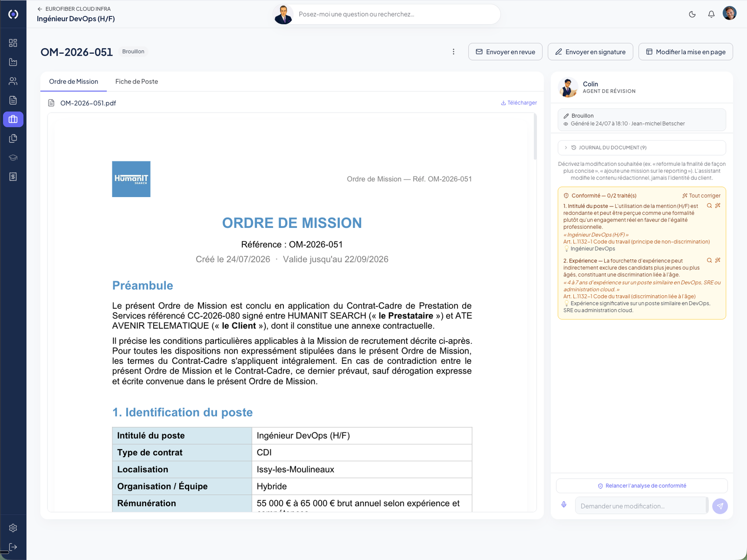Click the Télécharger download link
The image size is (747, 560).
519,103
